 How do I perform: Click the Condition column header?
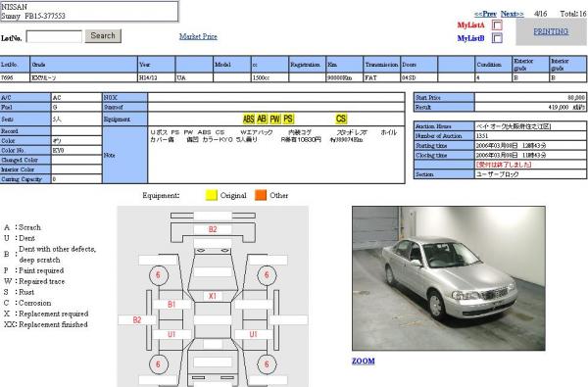pyautogui.click(x=494, y=65)
